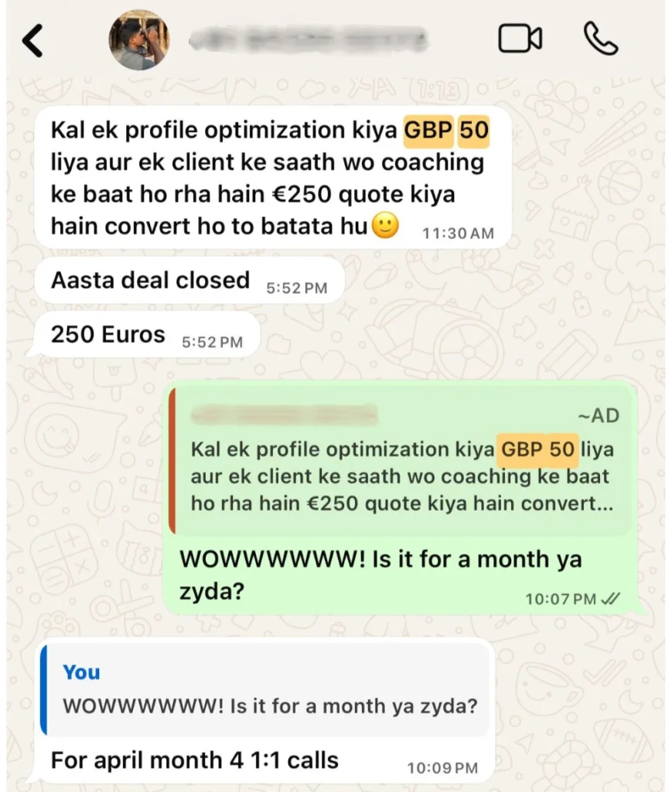Select the '250 Euros' message bubble
672x792 pixels.
[146, 334]
